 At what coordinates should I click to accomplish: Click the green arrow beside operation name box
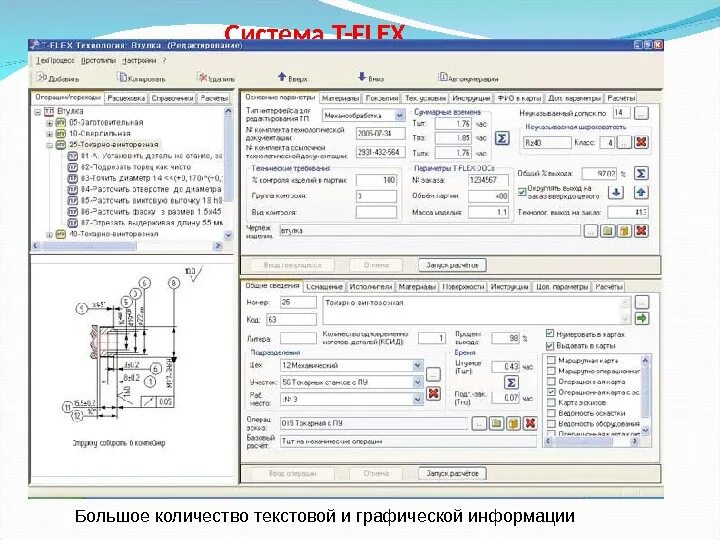[x=641, y=318]
